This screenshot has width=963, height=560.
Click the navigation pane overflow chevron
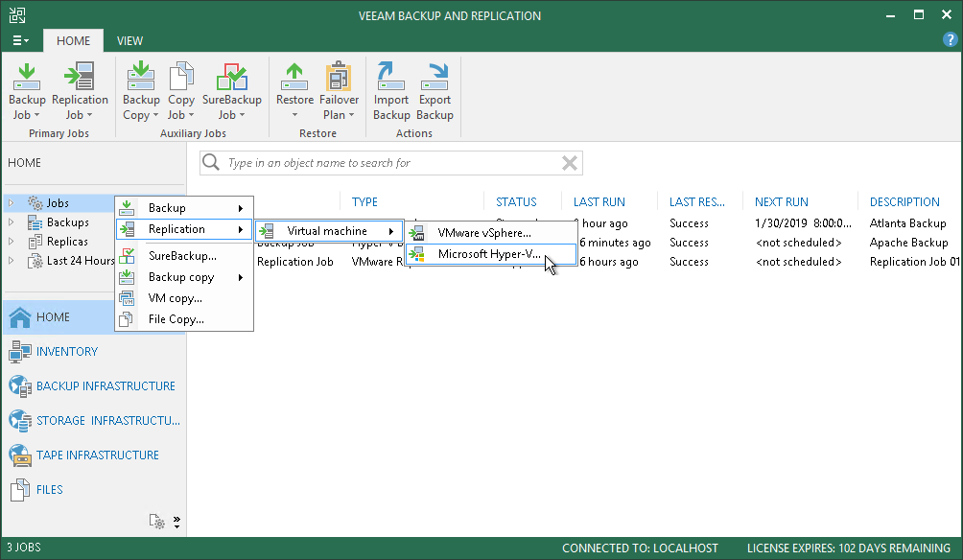[176, 522]
